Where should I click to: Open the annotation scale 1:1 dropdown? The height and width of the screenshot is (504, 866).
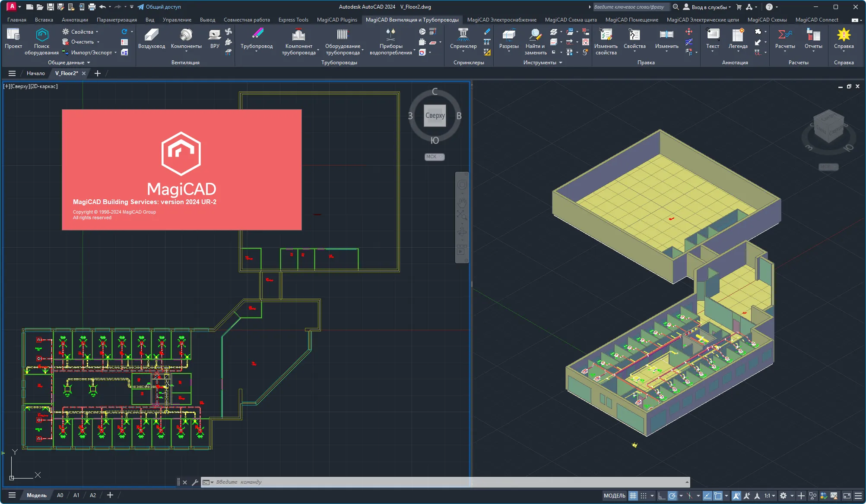click(x=770, y=496)
